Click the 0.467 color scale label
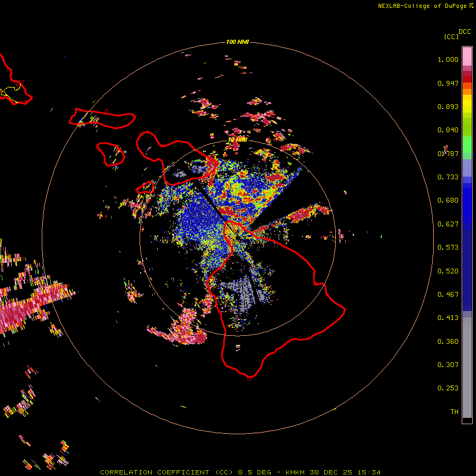 click(x=448, y=295)
